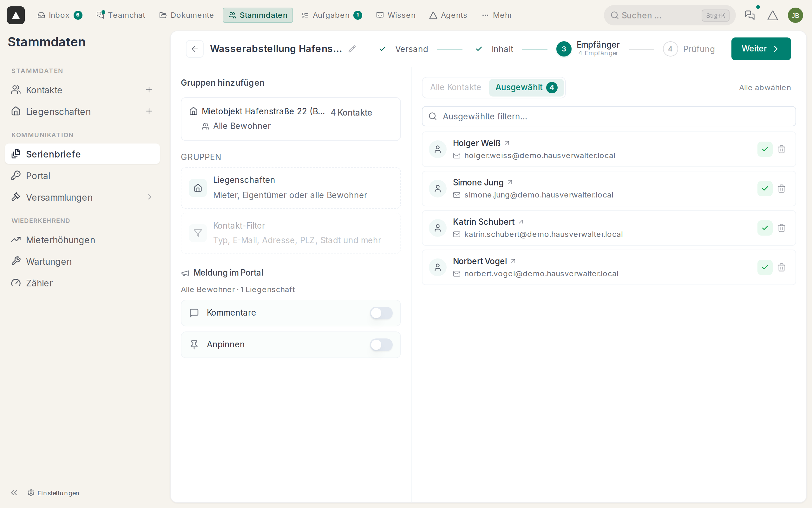Click the Weiter button
812x508 pixels.
[761, 49]
